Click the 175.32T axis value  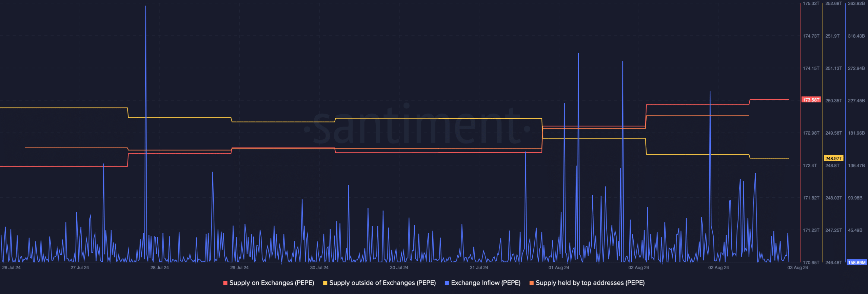pyautogui.click(x=811, y=3)
